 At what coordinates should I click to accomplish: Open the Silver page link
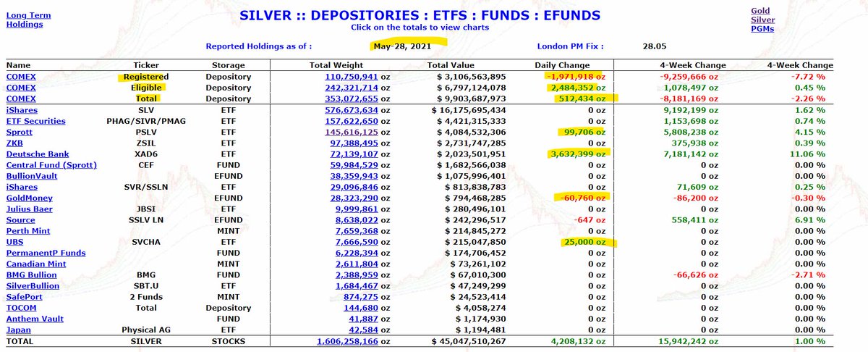[x=762, y=20]
